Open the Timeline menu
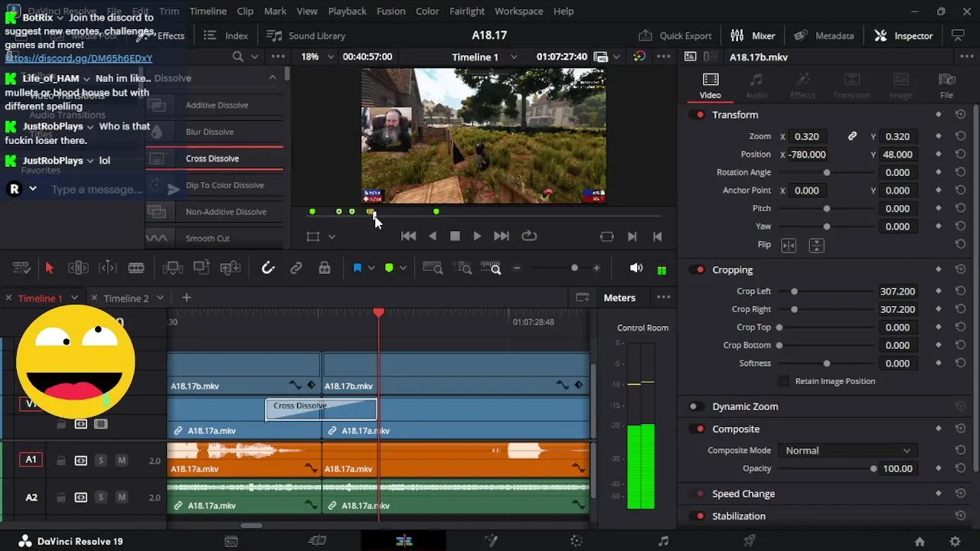Viewport: 980px width, 551px height. (x=207, y=11)
